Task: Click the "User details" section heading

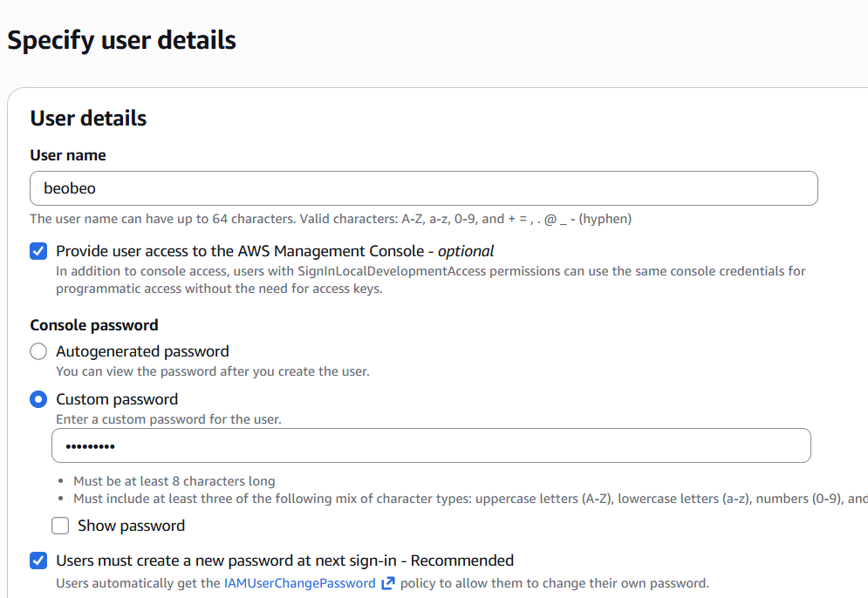Action: point(88,119)
